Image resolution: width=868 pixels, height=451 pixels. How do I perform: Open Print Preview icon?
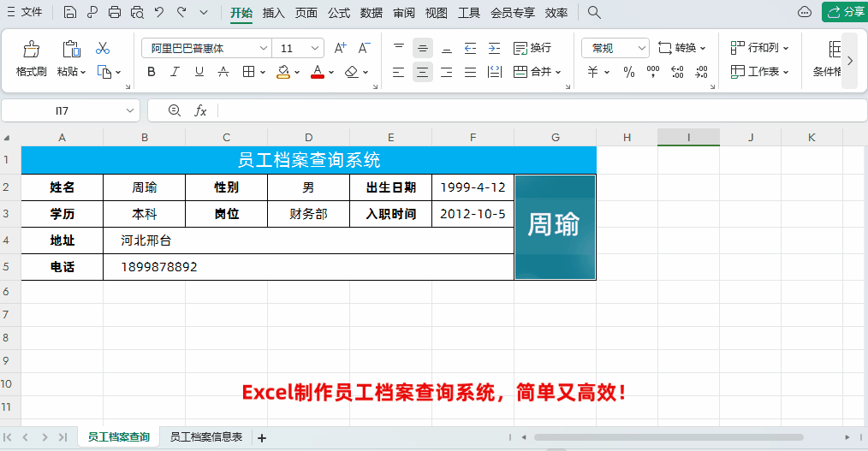pos(137,12)
